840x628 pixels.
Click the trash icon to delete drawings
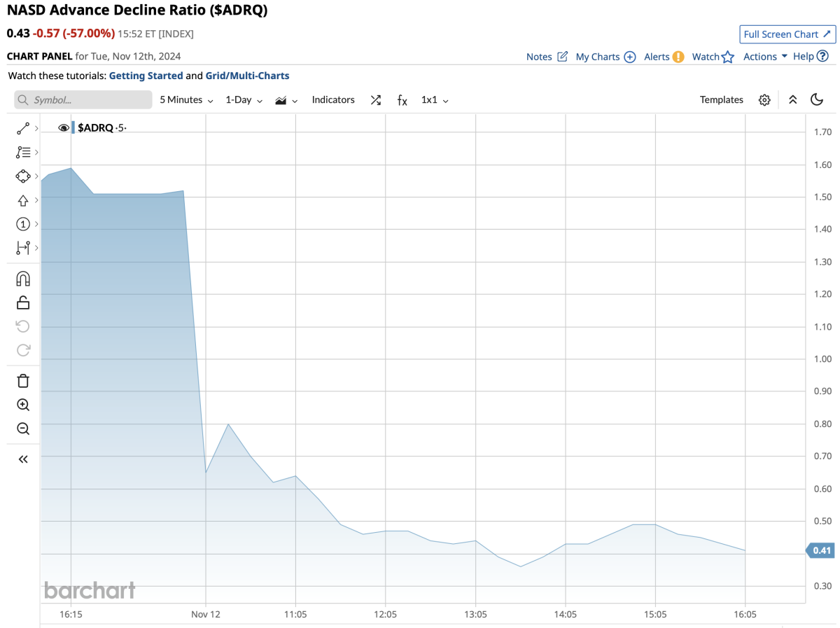click(x=22, y=381)
